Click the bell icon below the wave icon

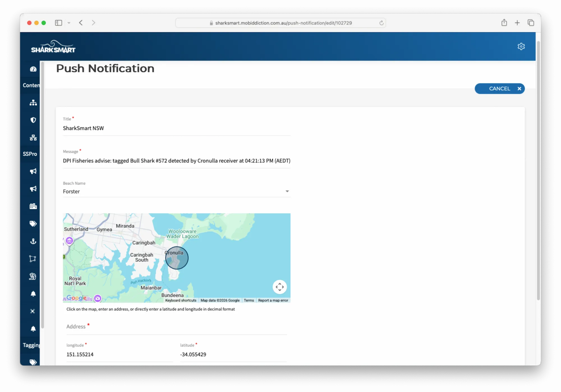click(x=33, y=294)
